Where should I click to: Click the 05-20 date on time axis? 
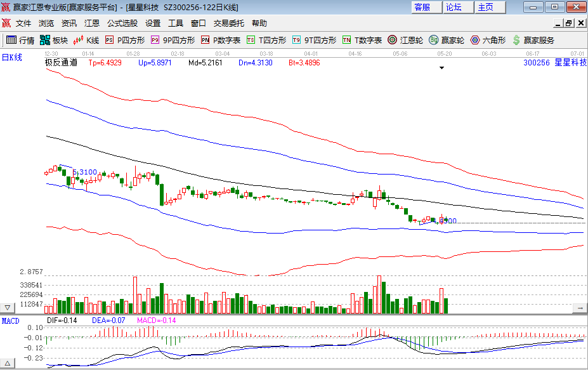pyautogui.click(x=445, y=54)
